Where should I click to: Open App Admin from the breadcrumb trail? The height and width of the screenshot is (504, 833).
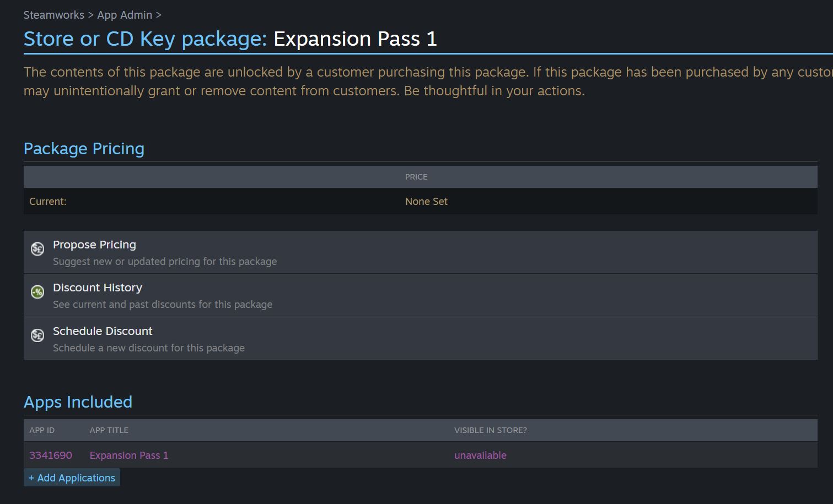125,15
